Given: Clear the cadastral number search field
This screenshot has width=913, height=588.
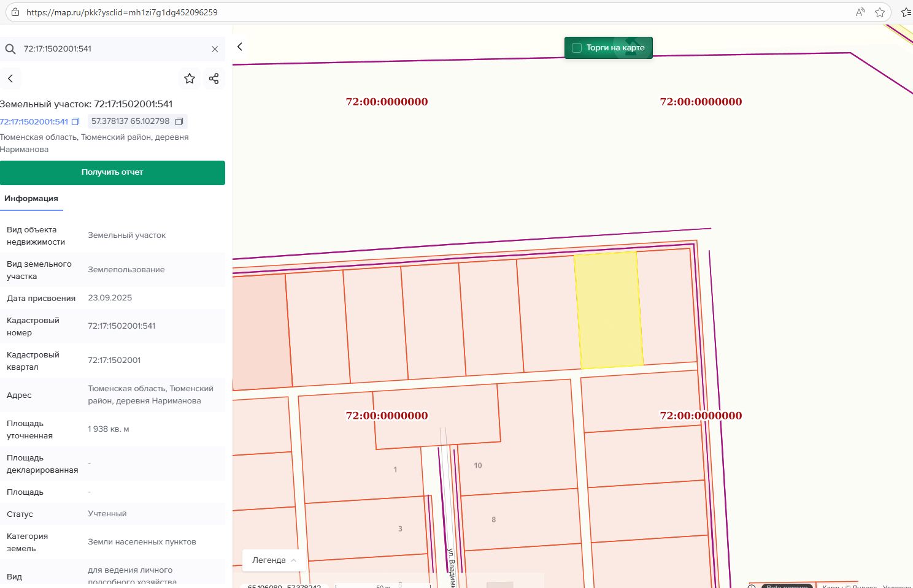Looking at the screenshot, I should click(215, 49).
